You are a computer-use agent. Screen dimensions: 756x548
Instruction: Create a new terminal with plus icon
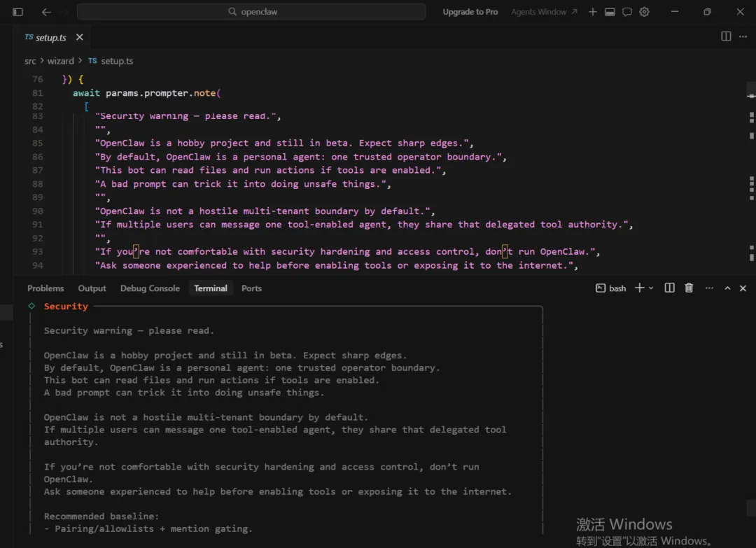point(639,288)
